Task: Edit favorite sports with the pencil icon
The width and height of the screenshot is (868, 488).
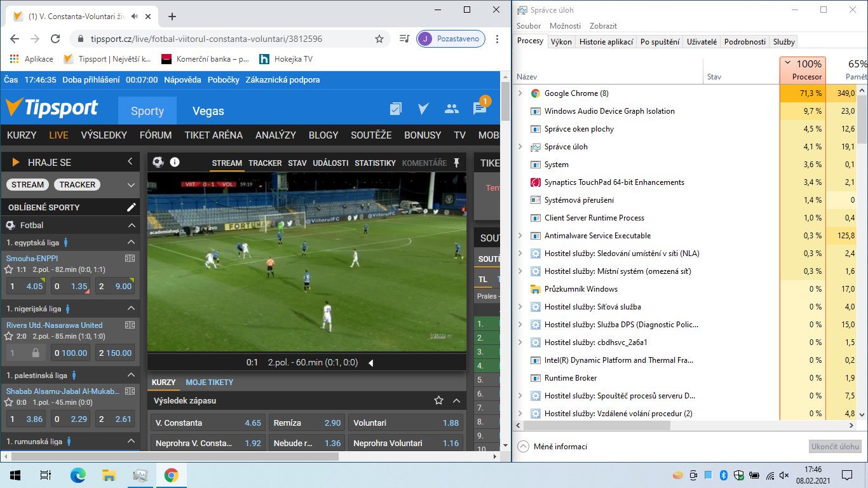Action: 132,207
